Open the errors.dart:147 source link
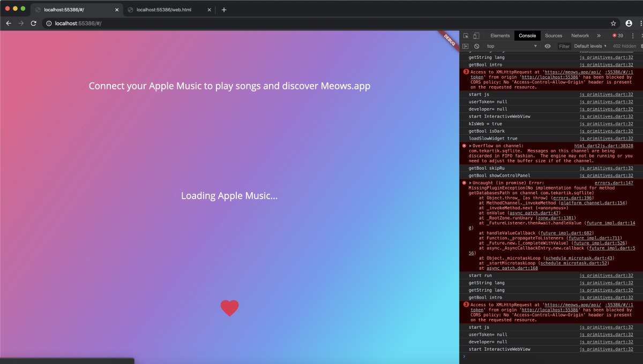Viewport: 643px width, 364px height. [614, 183]
